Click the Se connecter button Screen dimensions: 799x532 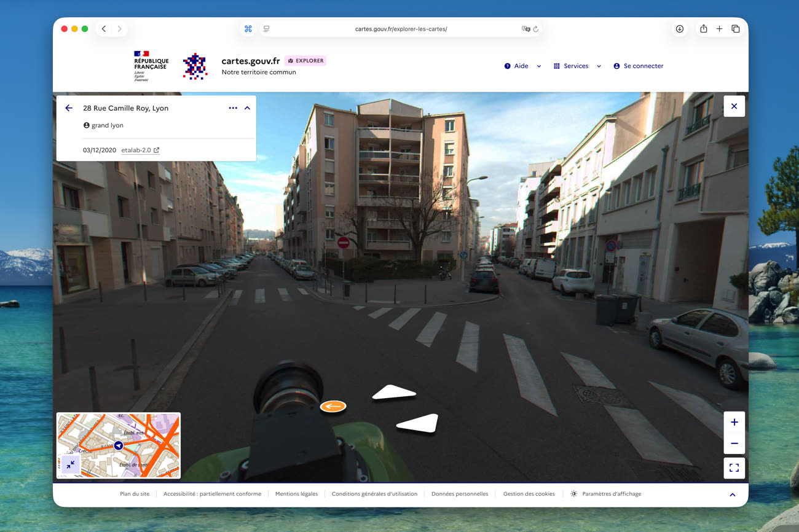638,66
